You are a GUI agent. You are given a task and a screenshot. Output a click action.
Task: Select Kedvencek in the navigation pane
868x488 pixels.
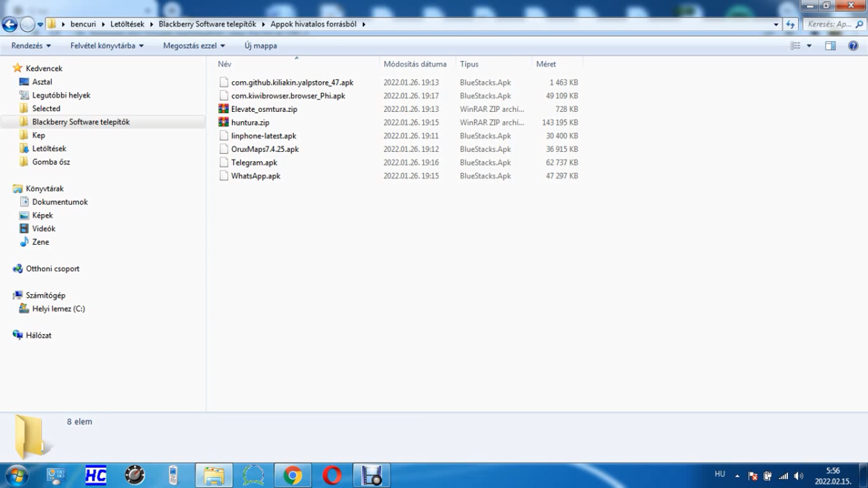point(44,69)
